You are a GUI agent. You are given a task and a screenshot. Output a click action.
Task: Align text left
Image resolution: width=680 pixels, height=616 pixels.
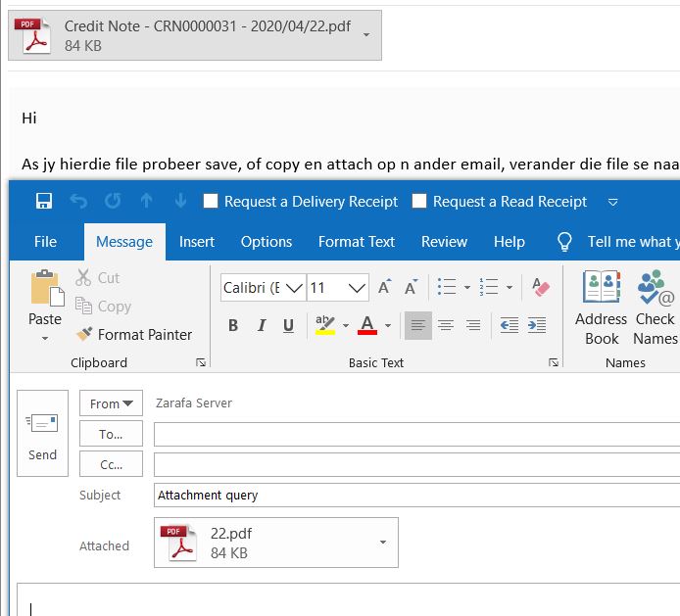(x=418, y=325)
